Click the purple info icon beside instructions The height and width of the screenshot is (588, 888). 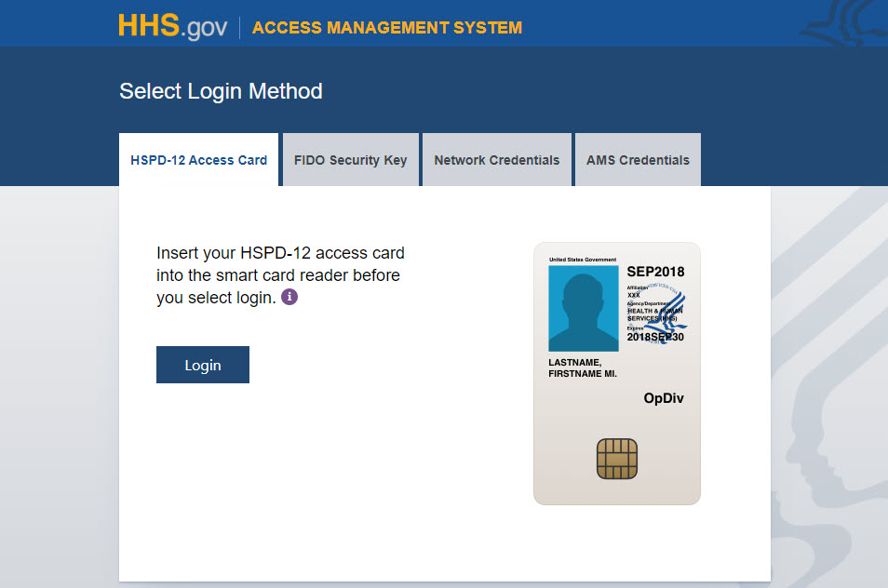[289, 298]
